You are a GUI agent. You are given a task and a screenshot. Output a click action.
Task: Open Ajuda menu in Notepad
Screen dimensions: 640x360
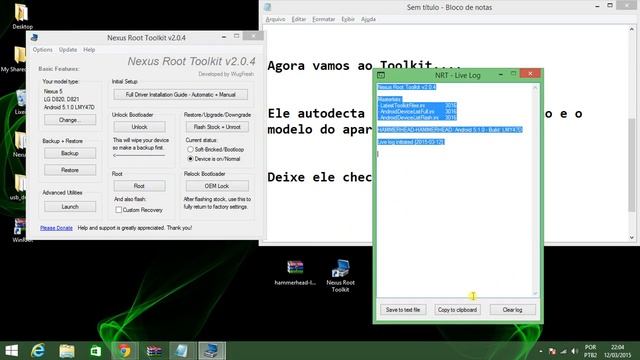pos(368,19)
